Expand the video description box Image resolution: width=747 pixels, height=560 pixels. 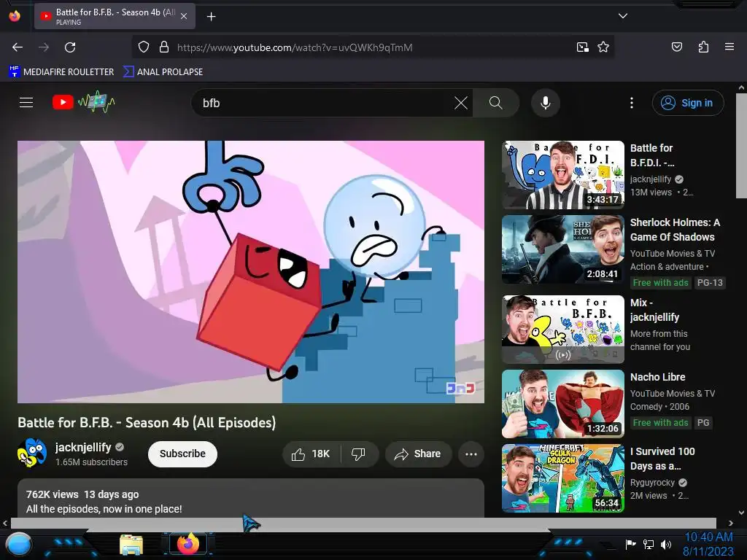tap(251, 498)
